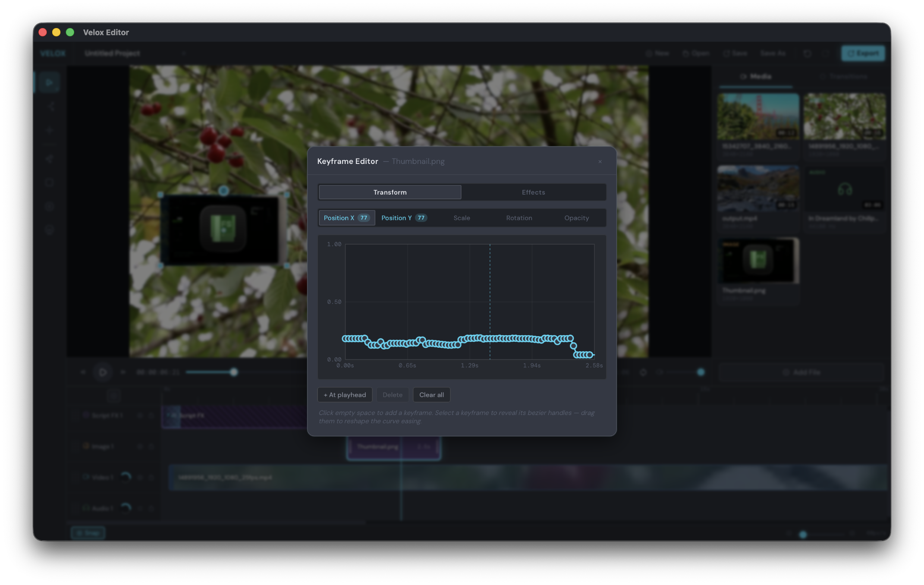Open the Scale property tab
Screen dimensions: 924x585
[x=462, y=218]
